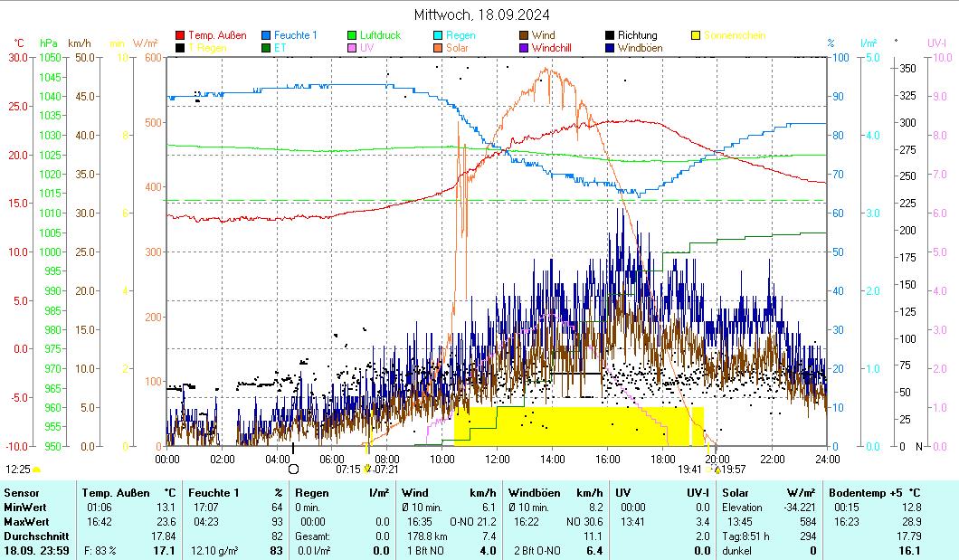Click the sunset time 19:57 label
The image size is (959, 560).
[x=734, y=470]
